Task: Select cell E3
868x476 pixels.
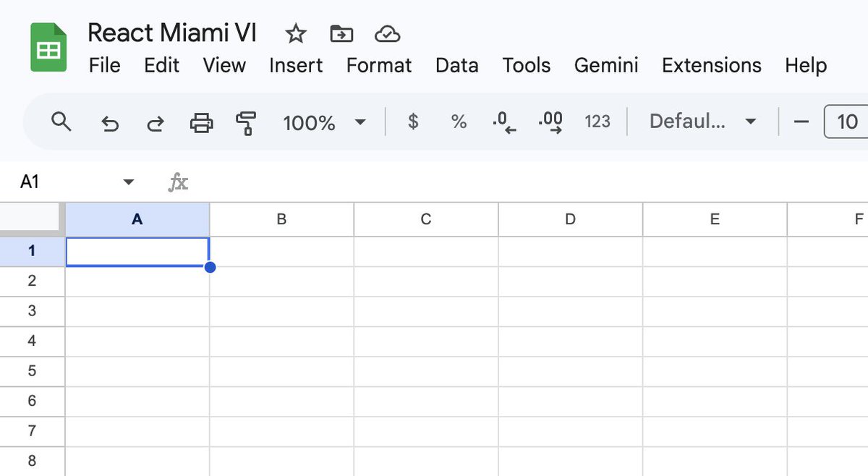Action: tap(715, 312)
